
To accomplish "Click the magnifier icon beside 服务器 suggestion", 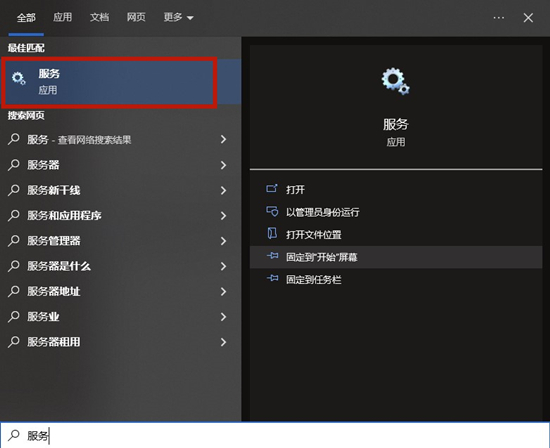I will tap(14, 165).
